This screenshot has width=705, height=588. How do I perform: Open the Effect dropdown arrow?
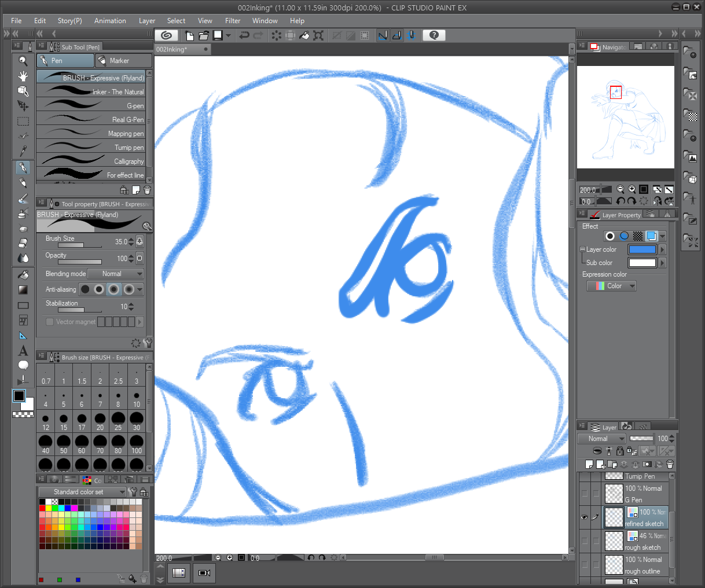pos(663,236)
